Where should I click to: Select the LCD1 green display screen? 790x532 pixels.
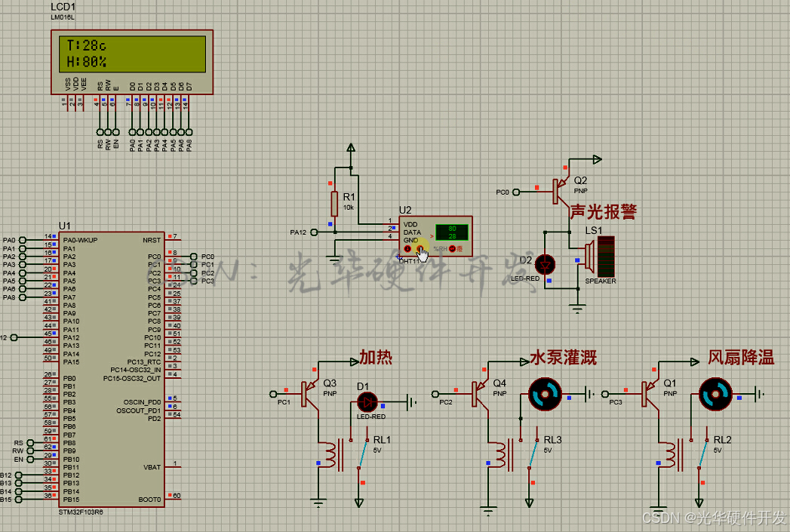pyautogui.click(x=132, y=54)
